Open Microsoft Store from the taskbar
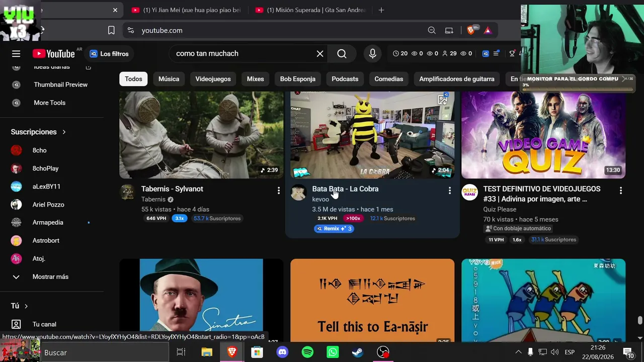Screen dimensions: 644x362 tap(257, 352)
